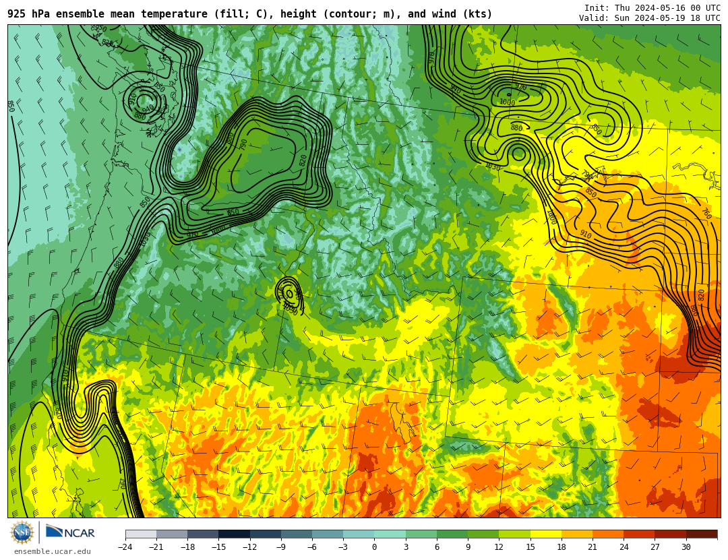Click the 21 colorbar label
Viewport: 728px width, 560px height.
click(x=593, y=547)
